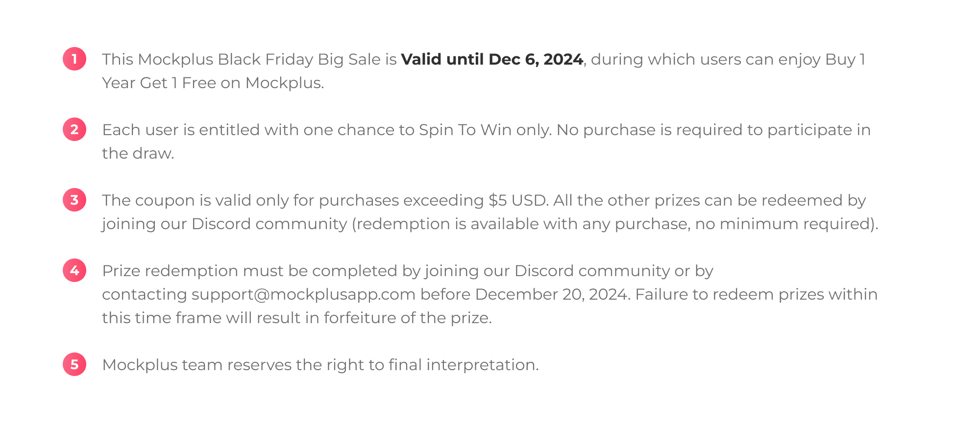Click the "December 20, 2024" deadline date
The image size is (980, 423).
coord(552,295)
